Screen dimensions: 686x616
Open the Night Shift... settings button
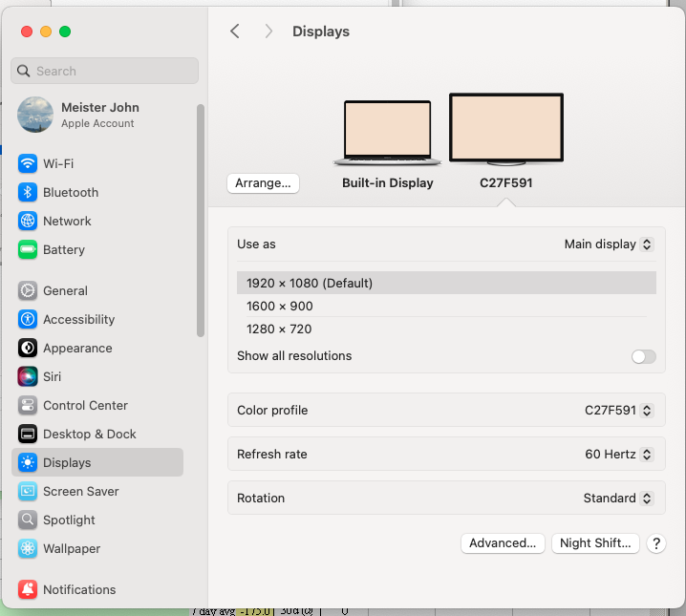point(595,543)
